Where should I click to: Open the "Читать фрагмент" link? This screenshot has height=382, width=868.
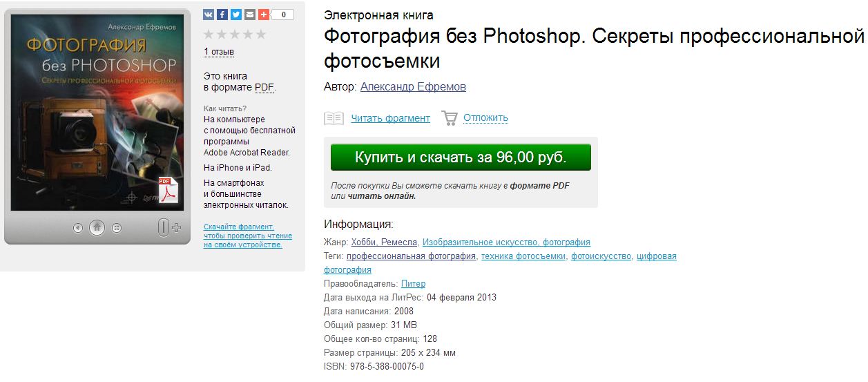pos(390,118)
